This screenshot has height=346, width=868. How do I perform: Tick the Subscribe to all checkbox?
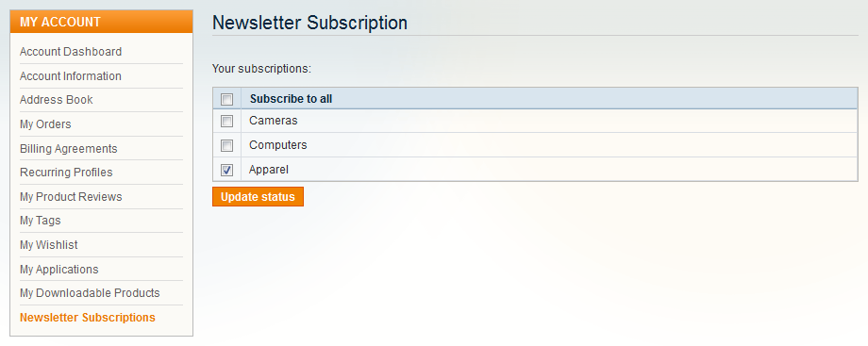click(227, 99)
